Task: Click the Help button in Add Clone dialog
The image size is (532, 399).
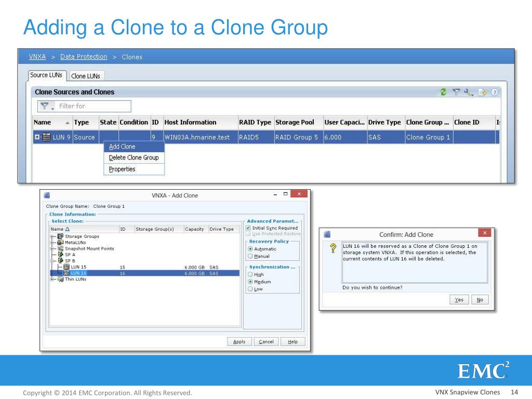Action: (293, 342)
